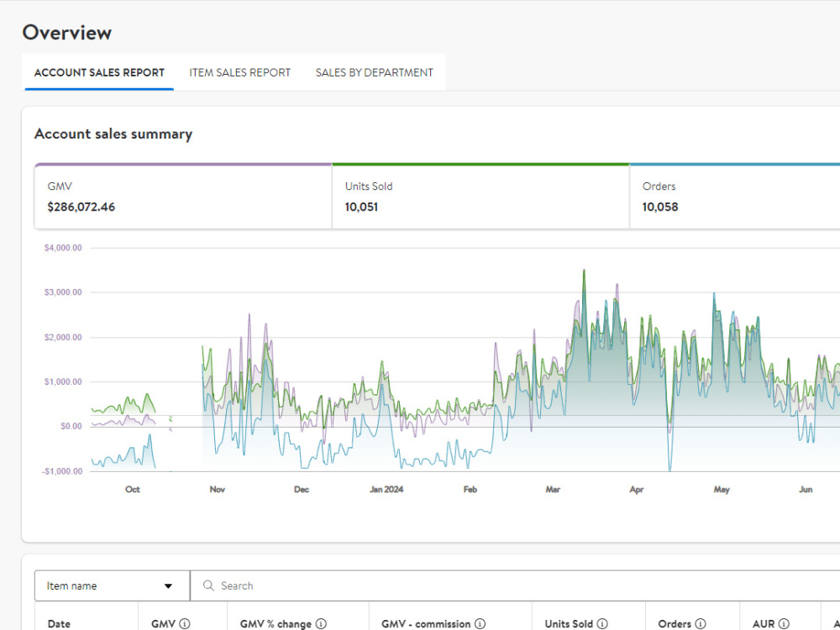Click the Jun x-axis label
The height and width of the screenshot is (630, 840).
point(806,489)
